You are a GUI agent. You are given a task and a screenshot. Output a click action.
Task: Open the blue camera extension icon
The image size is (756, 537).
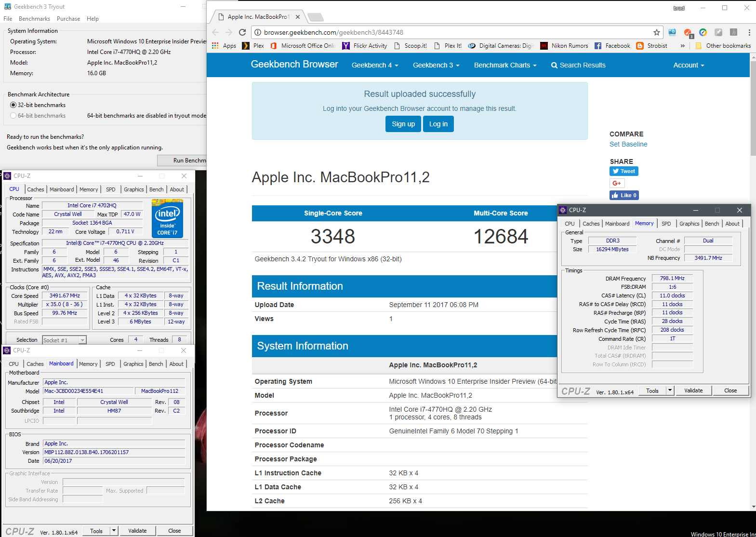pos(672,32)
